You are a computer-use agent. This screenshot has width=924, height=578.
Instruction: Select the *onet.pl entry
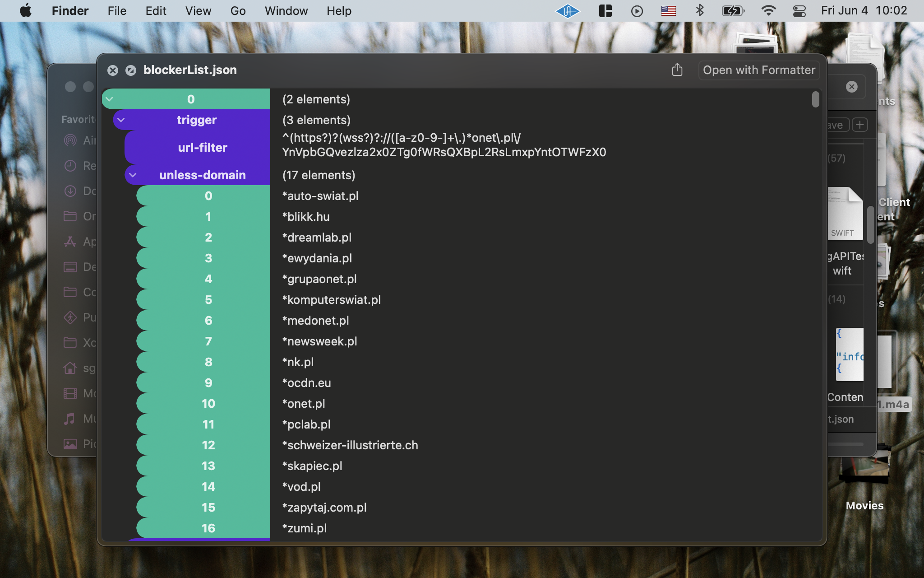click(304, 404)
